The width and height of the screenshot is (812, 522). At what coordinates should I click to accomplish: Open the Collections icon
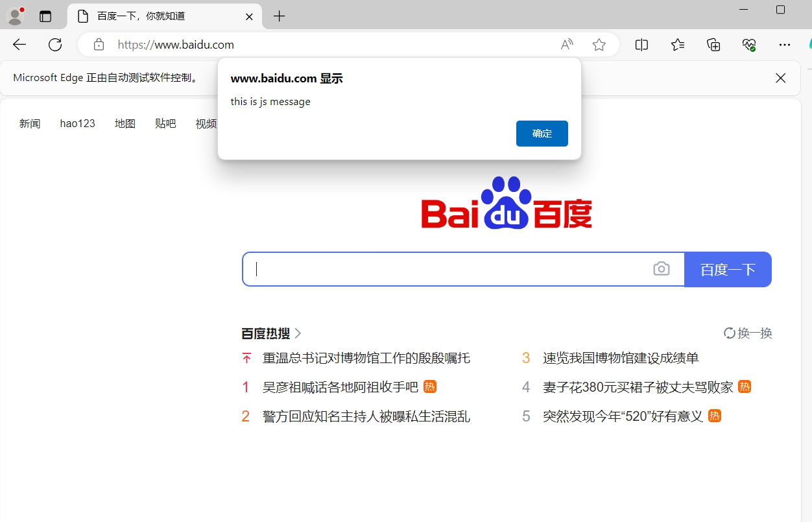click(x=713, y=45)
